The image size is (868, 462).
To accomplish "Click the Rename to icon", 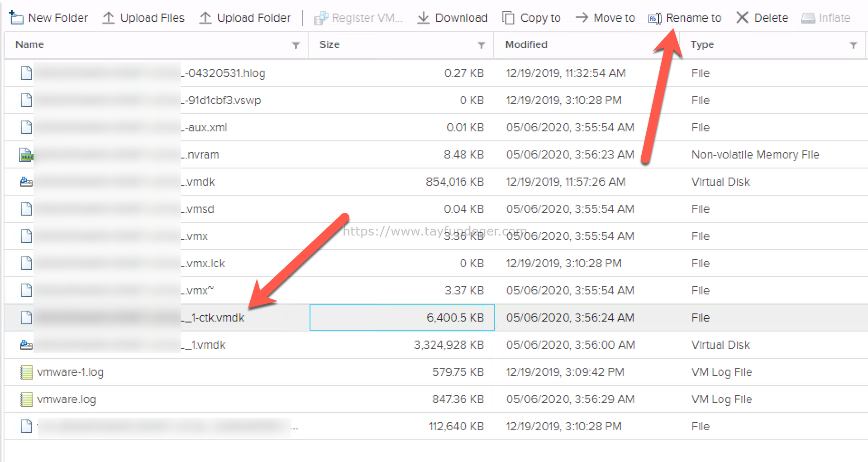I will [x=655, y=18].
